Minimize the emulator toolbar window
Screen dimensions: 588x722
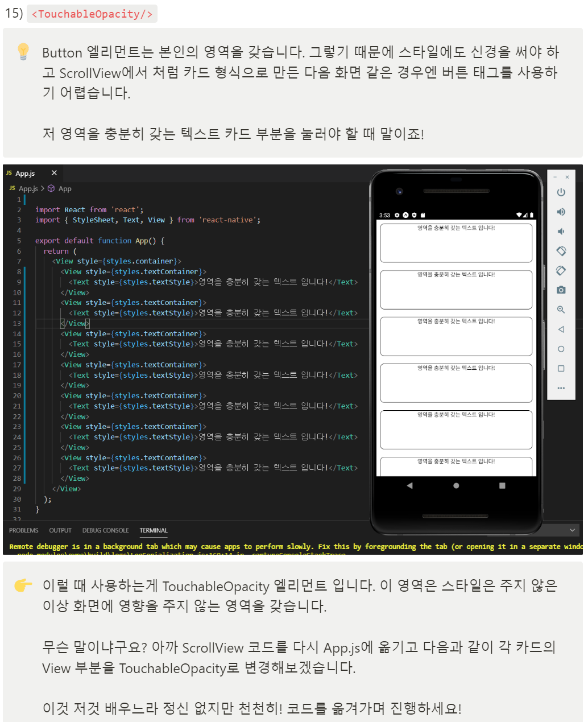[x=555, y=177]
